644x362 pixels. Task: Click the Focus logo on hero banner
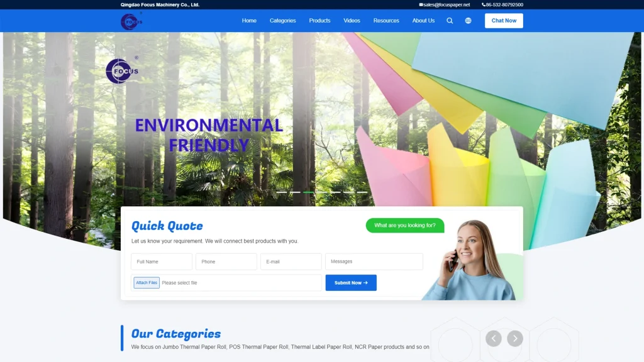coord(122,70)
